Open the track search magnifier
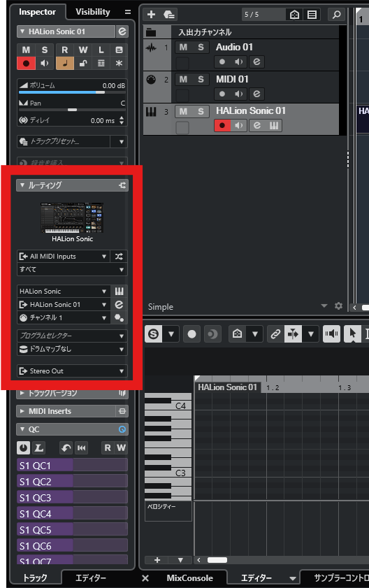 point(336,15)
